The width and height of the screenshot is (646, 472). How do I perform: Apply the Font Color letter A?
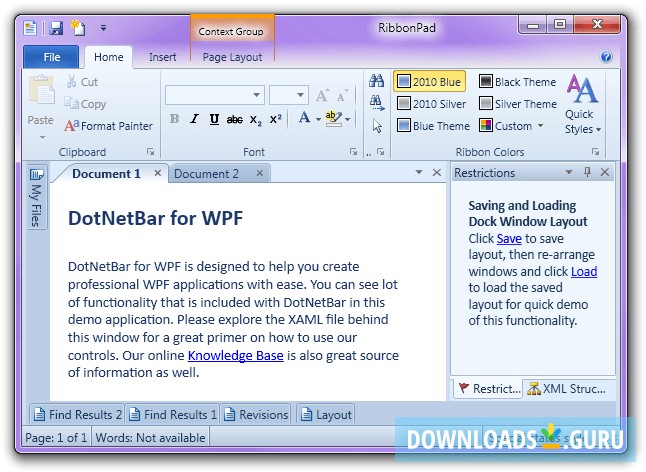point(304,118)
